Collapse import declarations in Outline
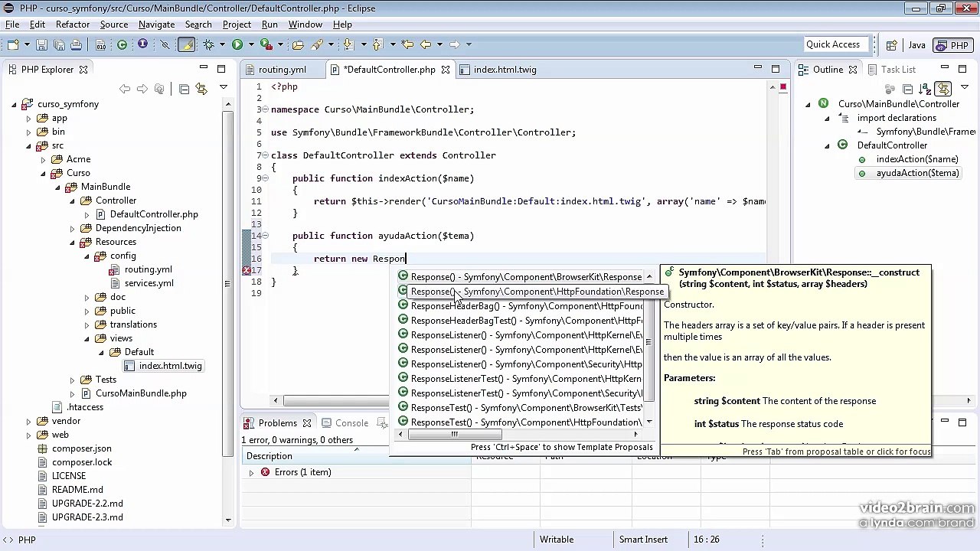 (826, 118)
